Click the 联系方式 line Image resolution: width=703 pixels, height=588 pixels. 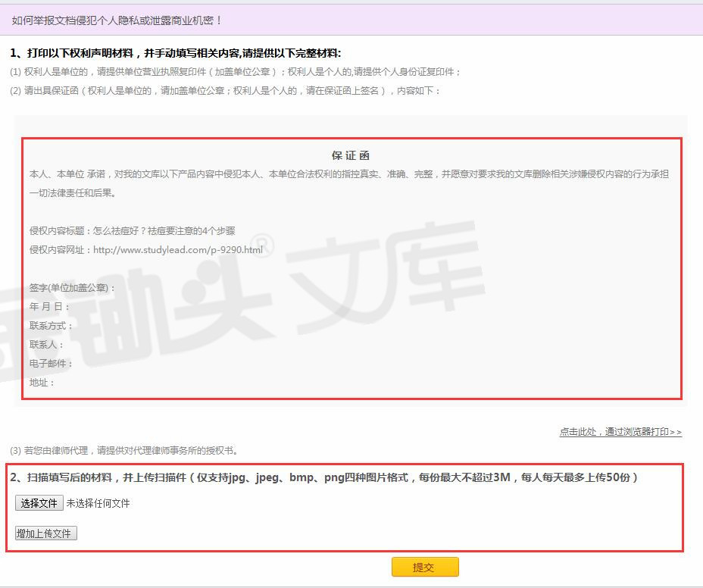[51, 326]
